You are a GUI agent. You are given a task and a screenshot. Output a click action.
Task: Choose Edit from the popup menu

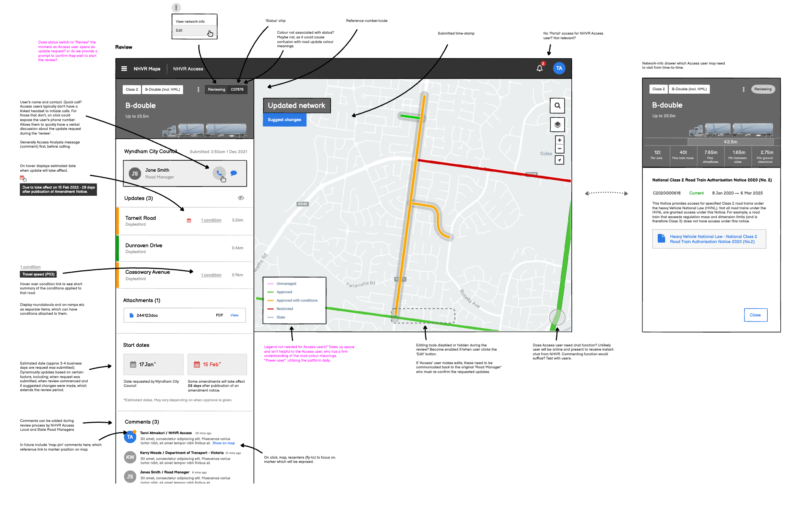[180, 30]
